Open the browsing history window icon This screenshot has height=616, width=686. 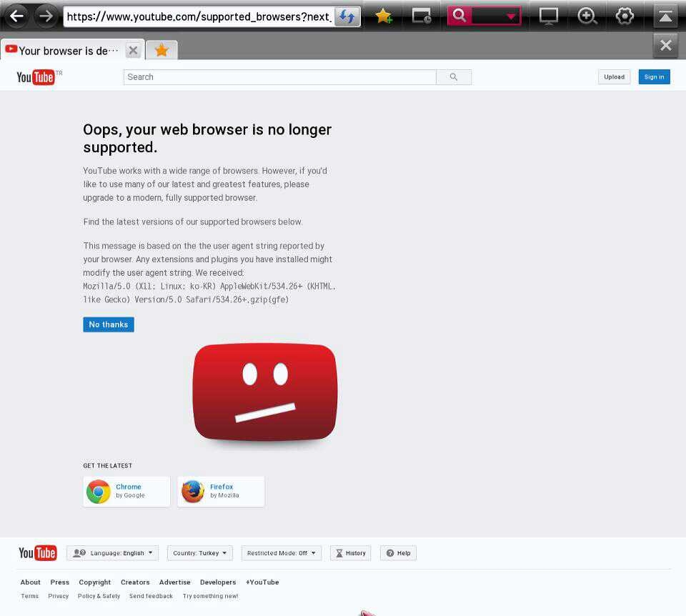(422, 16)
